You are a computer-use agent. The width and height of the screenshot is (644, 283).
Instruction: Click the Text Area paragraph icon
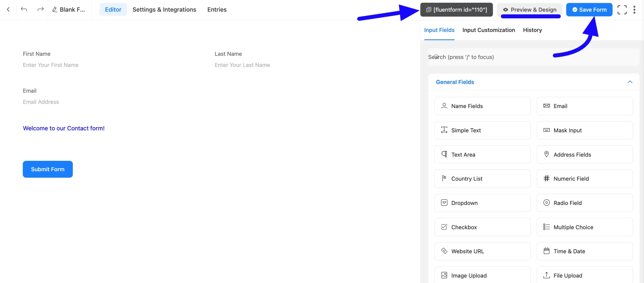[x=444, y=154]
